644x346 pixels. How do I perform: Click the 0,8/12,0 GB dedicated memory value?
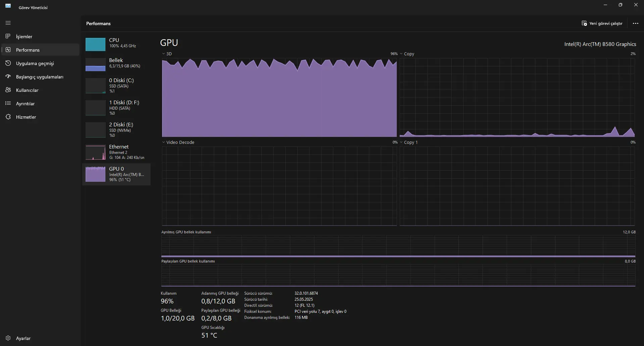[218, 301]
